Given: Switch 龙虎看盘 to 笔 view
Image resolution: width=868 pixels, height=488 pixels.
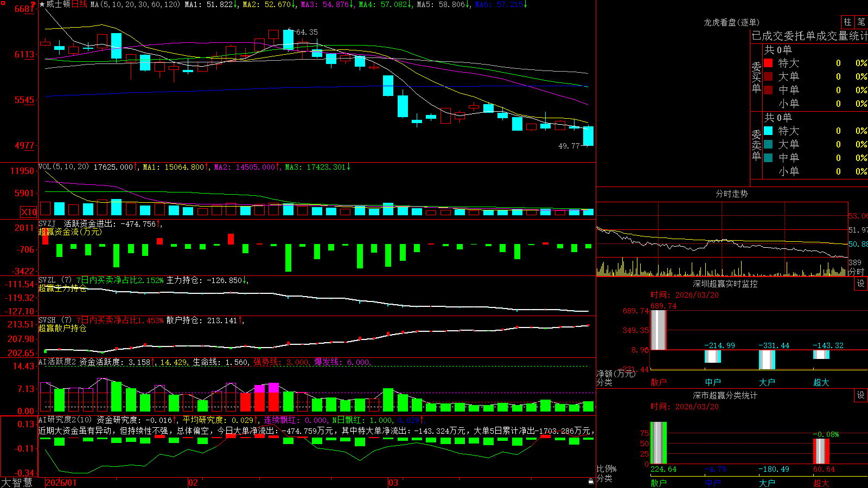Looking at the screenshot, I should coord(861,22).
